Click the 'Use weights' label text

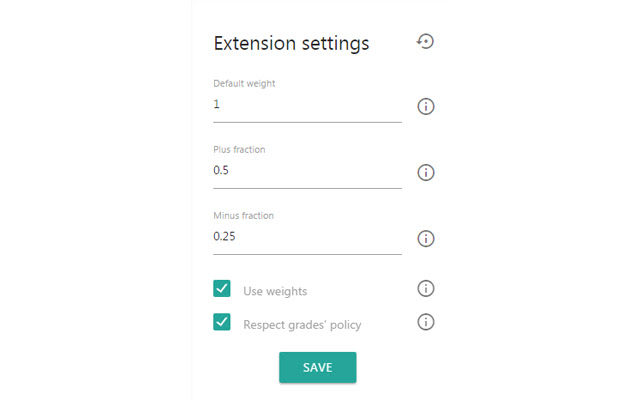pyautogui.click(x=275, y=291)
